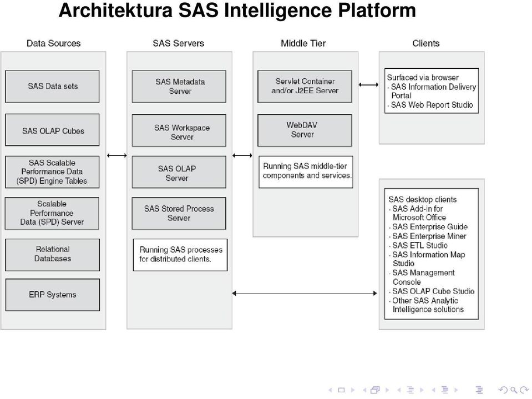Click the Data Sources column heading
Viewport: 532px width, 399px height.
pos(54,43)
